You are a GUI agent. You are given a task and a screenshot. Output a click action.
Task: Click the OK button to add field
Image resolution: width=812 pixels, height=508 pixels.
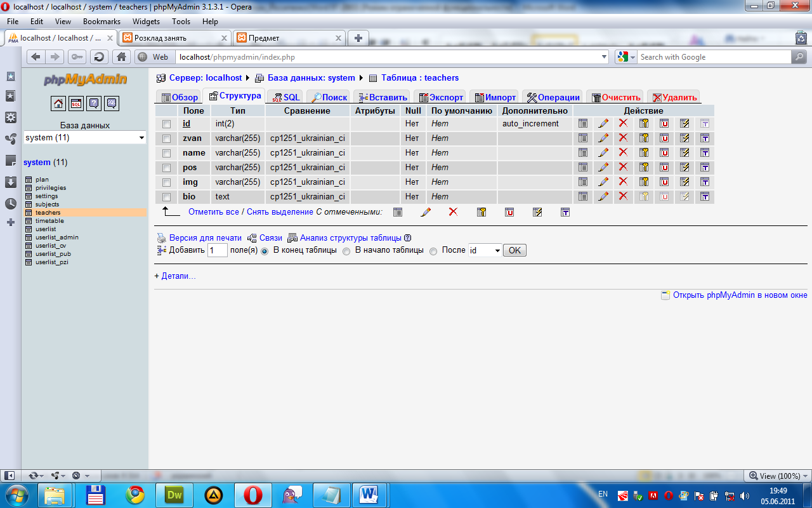click(514, 250)
